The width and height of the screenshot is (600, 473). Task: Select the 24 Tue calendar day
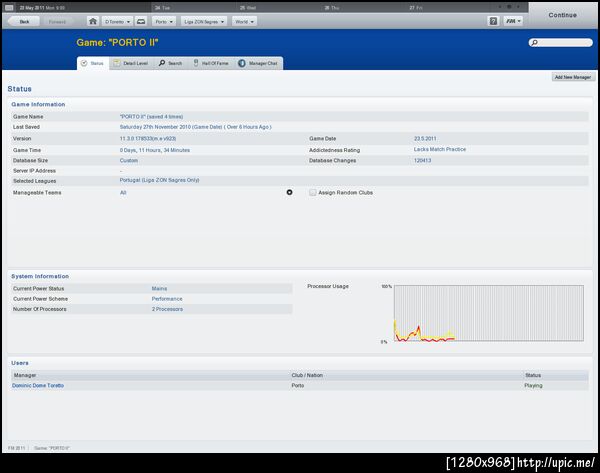tap(162, 8)
